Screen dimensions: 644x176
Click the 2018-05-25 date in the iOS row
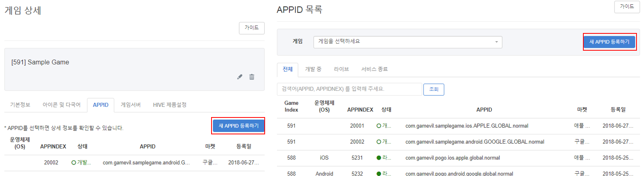[618, 158]
